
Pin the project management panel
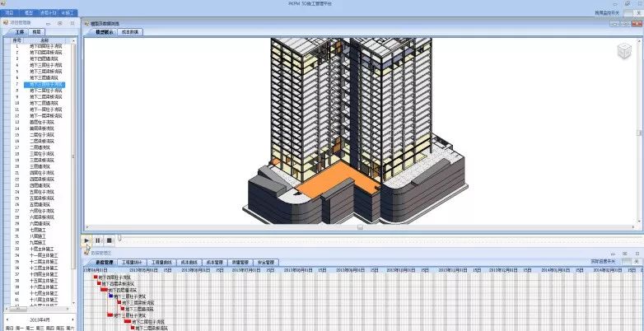60,23
